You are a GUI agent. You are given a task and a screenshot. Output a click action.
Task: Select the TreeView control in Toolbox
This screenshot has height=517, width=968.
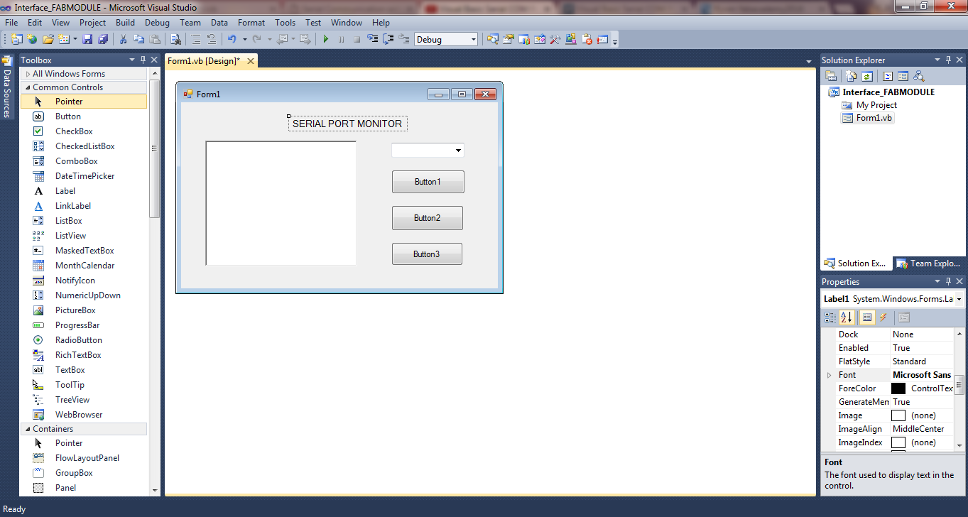(x=83, y=400)
